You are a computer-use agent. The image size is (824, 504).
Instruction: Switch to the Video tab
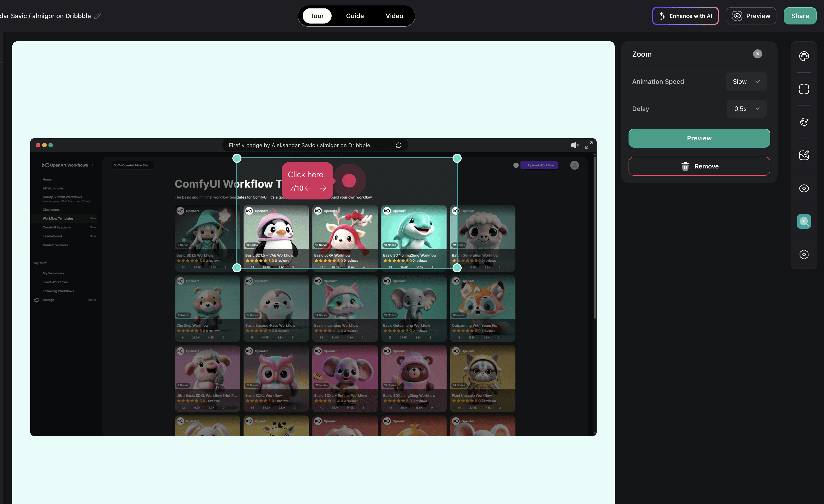(394, 16)
